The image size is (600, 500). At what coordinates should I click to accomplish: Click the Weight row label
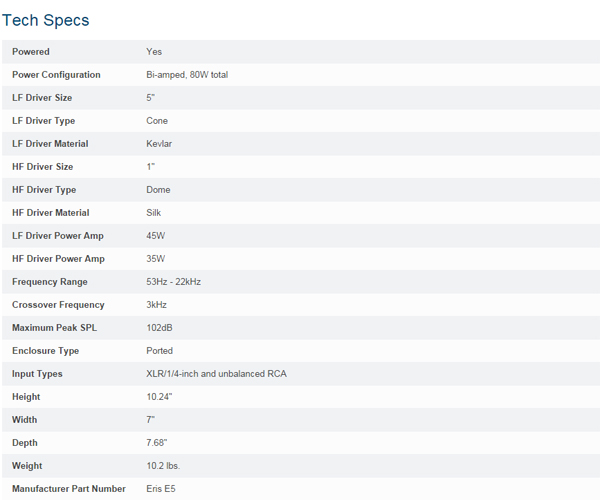tap(27, 466)
